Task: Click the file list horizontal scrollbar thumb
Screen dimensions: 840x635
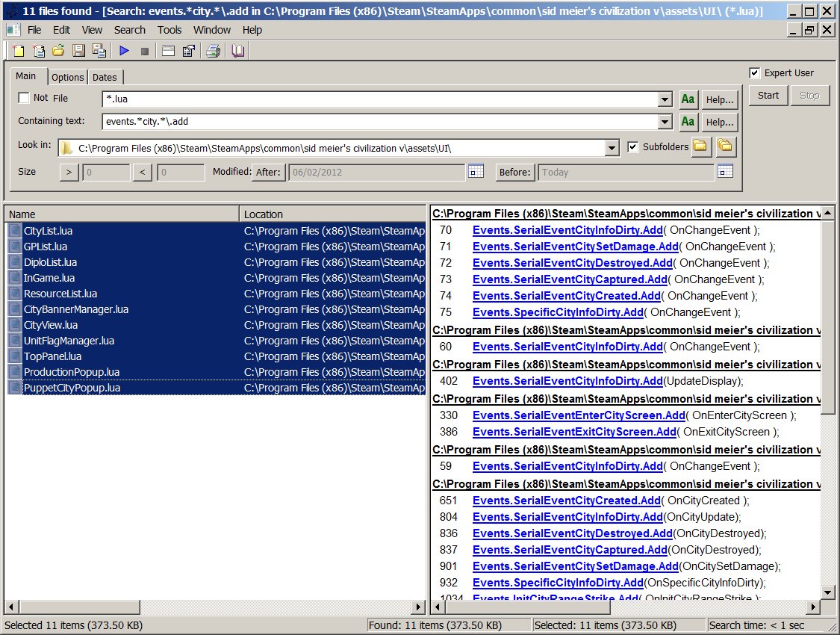Action: click(x=79, y=607)
